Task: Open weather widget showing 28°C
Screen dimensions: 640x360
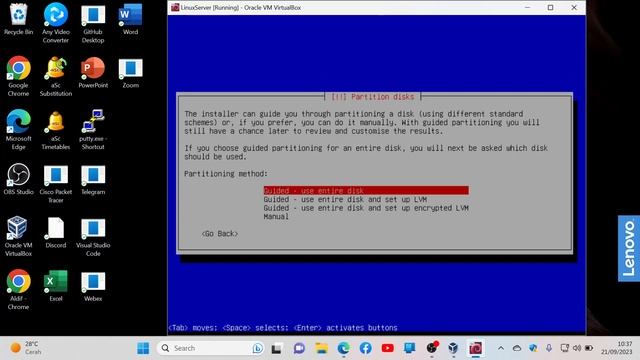Action: tap(26, 348)
